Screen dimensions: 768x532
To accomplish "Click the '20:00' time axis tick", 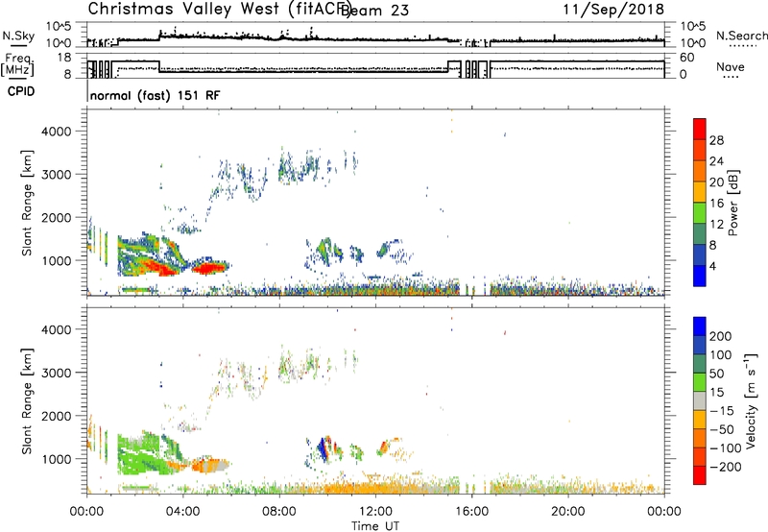I will click(568, 512).
